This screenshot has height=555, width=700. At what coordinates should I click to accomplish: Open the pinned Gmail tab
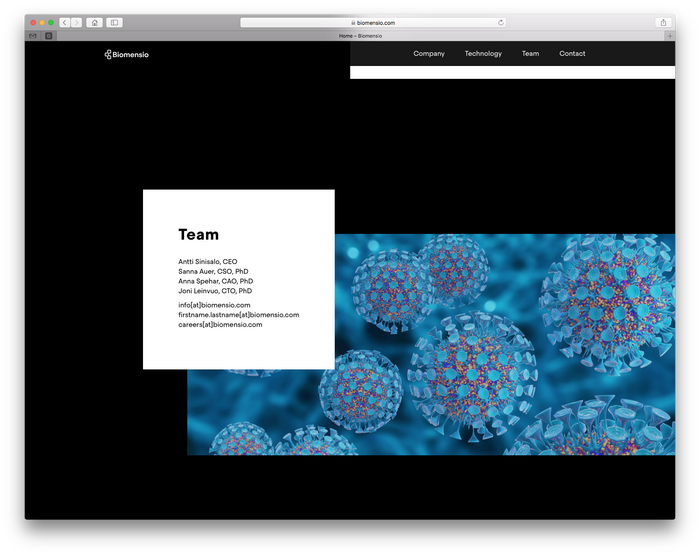tap(33, 35)
